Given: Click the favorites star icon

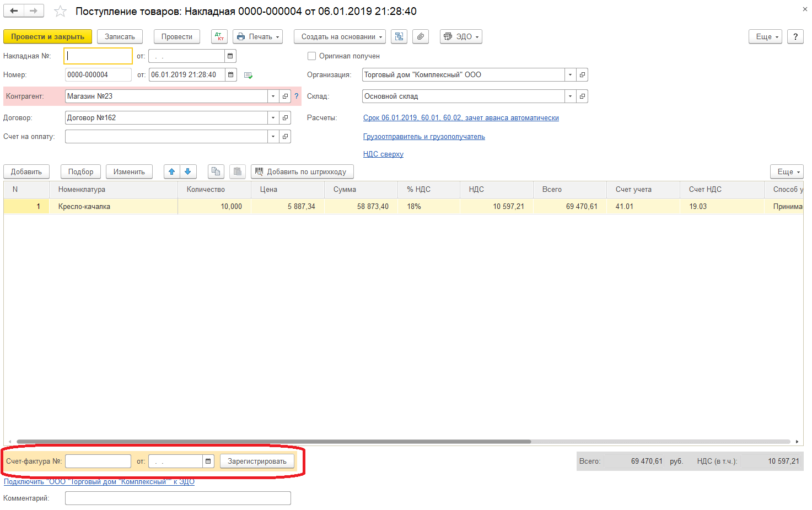Looking at the screenshot, I should pyautogui.click(x=60, y=12).
